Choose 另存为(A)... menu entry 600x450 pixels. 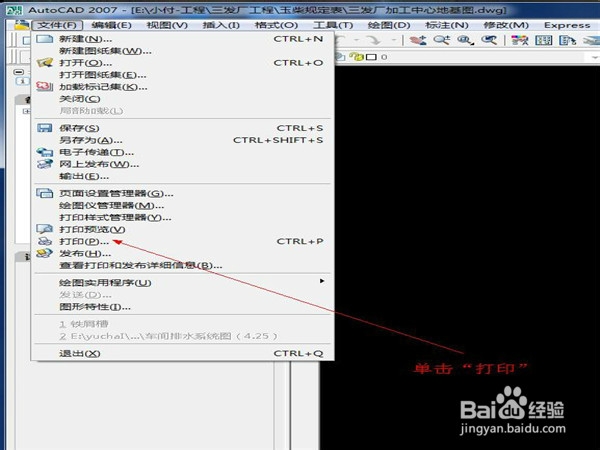pos(183,140)
